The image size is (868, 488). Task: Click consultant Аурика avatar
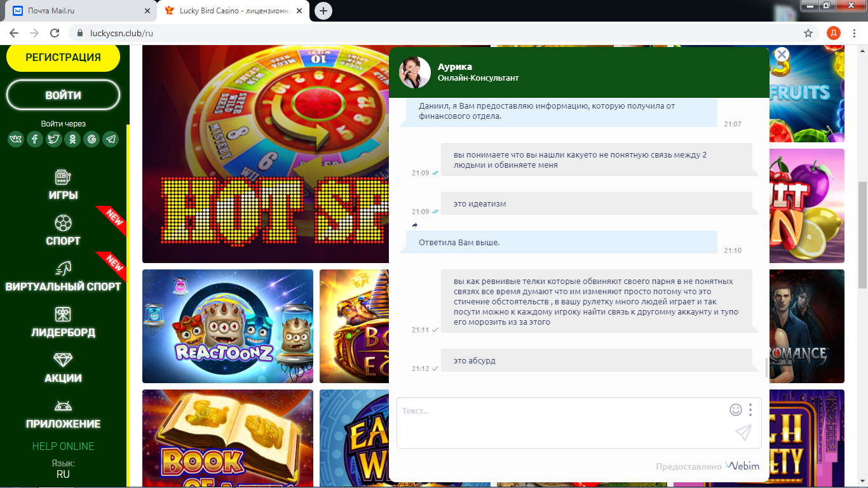point(415,72)
